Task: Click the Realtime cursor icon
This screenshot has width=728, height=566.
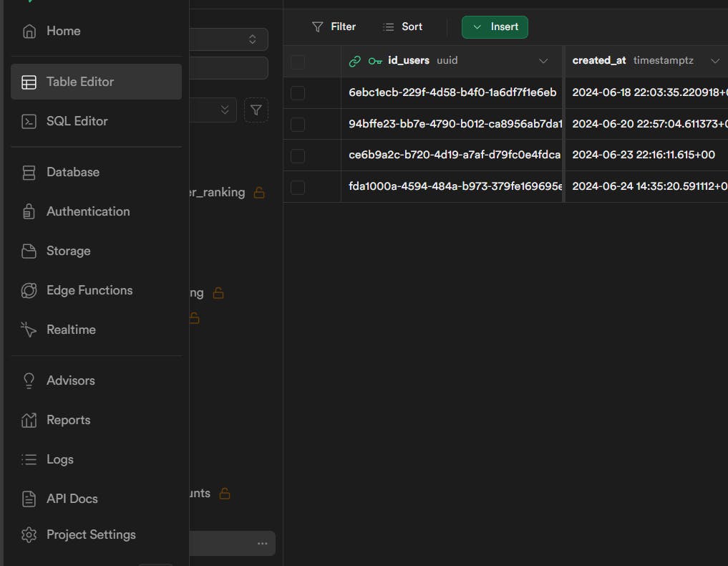Action: 29,330
